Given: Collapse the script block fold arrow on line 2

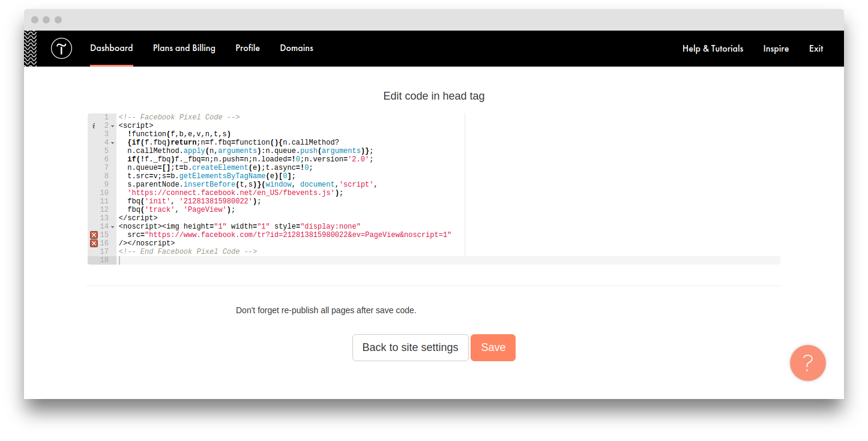Looking at the screenshot, I should tap(112, 125).
